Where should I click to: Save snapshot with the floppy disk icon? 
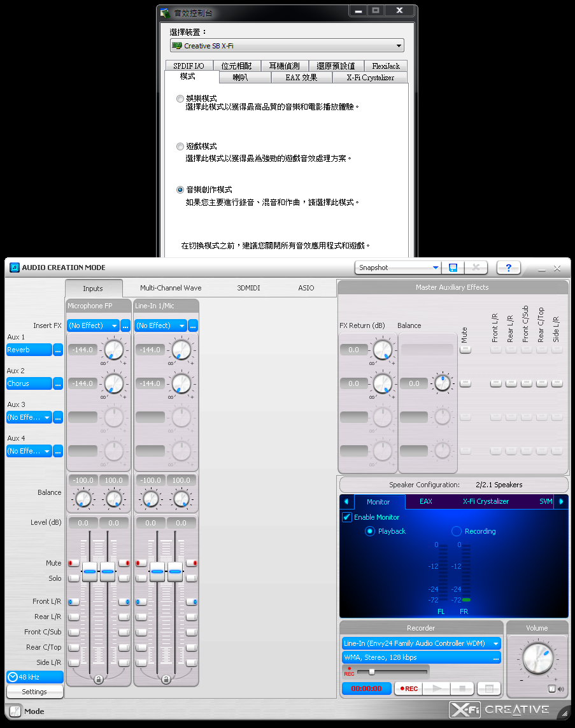pos(453,268)
